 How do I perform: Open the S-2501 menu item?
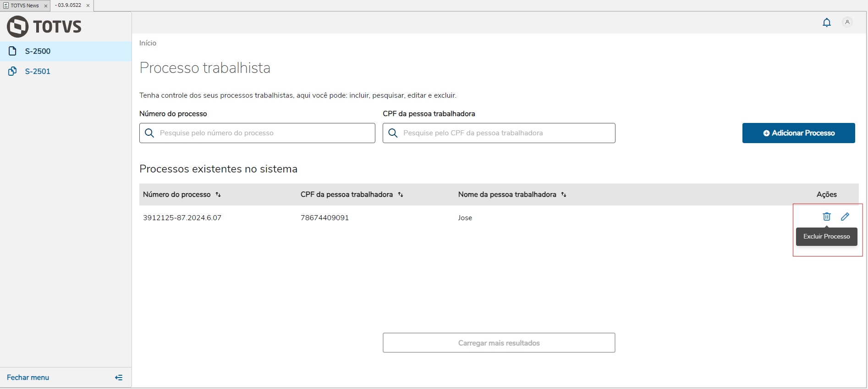38,72
